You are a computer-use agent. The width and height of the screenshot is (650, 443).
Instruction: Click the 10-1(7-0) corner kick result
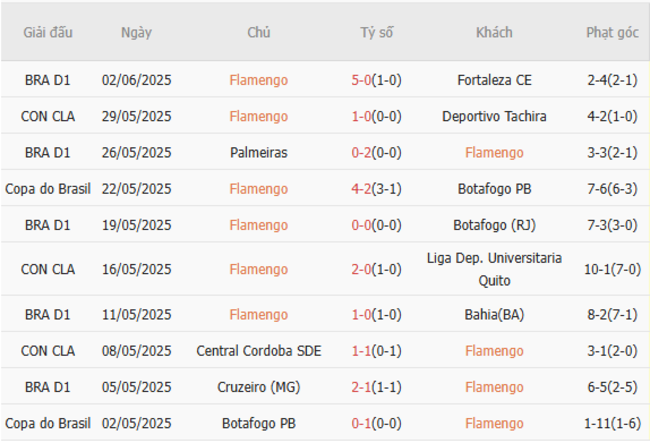tap(612, 269)
